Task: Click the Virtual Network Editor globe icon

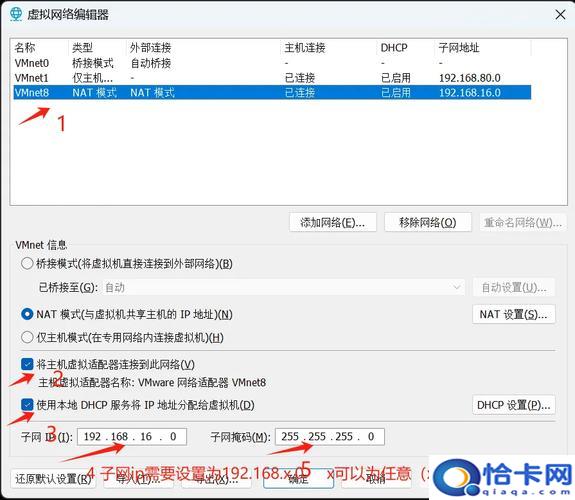Action: point(16,14)
